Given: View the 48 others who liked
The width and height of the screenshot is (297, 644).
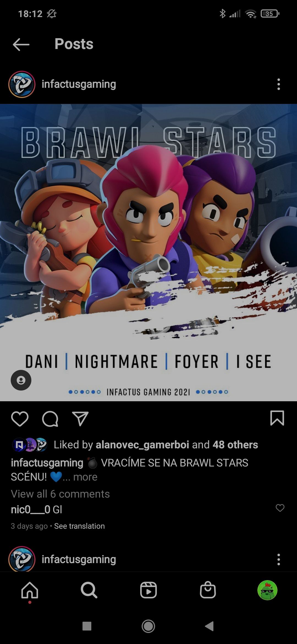Looking at the screenshot, I should click(235, 445).
